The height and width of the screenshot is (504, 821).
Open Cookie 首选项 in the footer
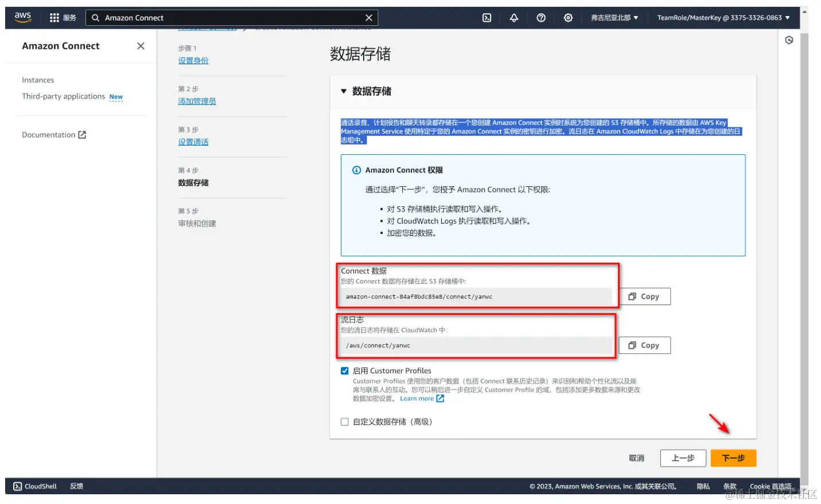pyautogui.click(x=771, y=486)
